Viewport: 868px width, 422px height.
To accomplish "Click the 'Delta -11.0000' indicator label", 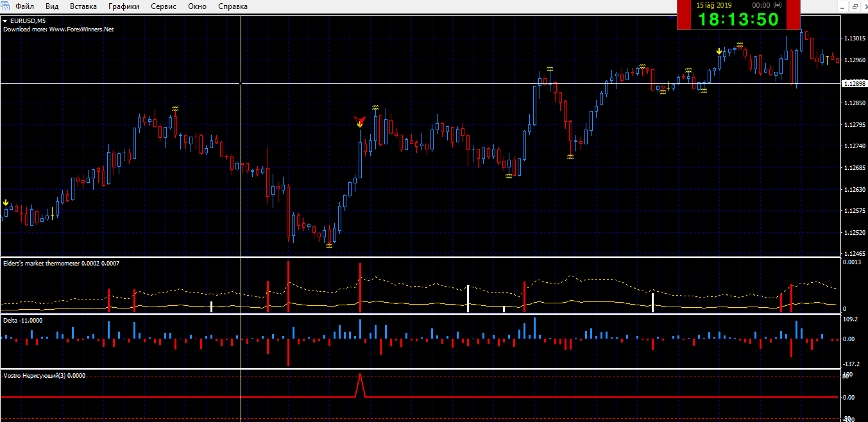I will (23, 320).
